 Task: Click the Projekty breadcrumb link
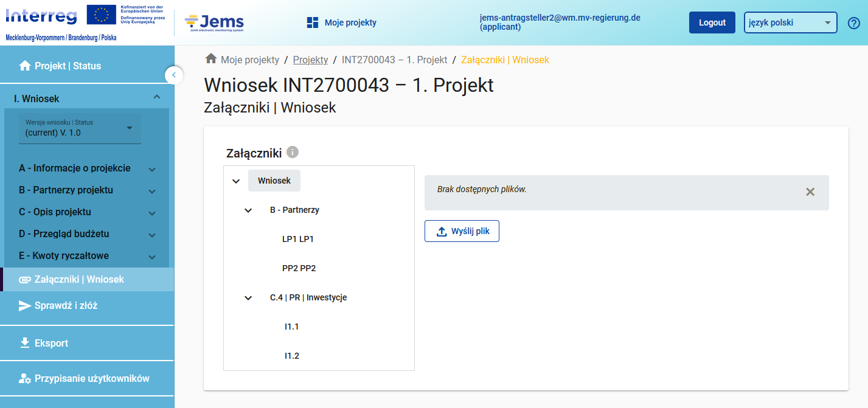coord(310,60)
